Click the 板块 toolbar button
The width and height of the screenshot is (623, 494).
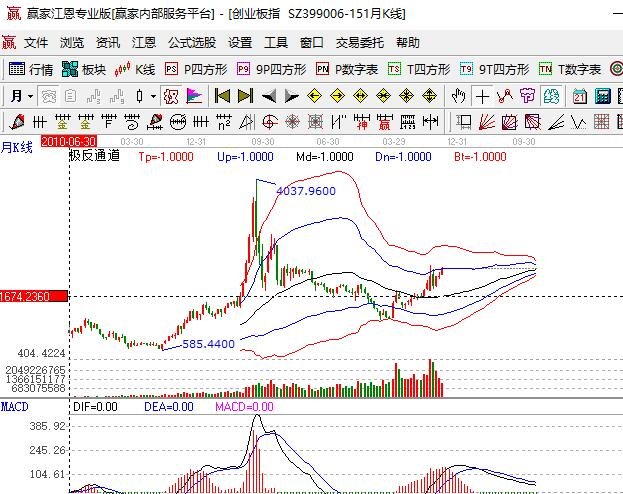click(x=84, y=70)
